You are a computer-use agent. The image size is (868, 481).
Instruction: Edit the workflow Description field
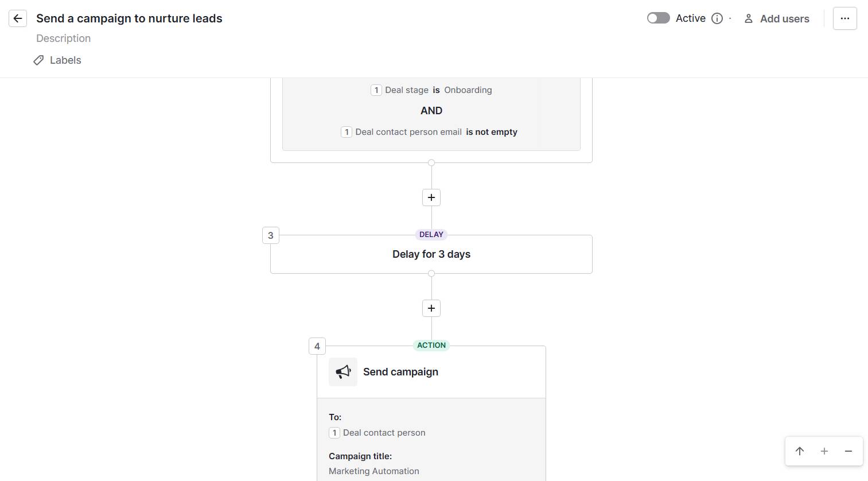point(63,38)
